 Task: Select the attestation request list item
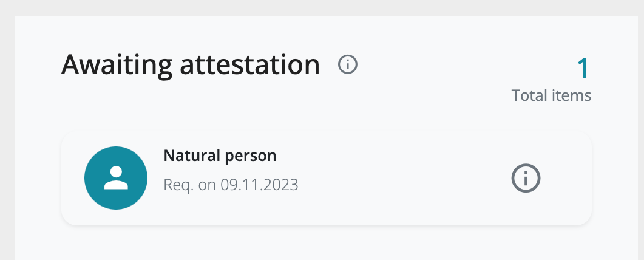(327, 178)
